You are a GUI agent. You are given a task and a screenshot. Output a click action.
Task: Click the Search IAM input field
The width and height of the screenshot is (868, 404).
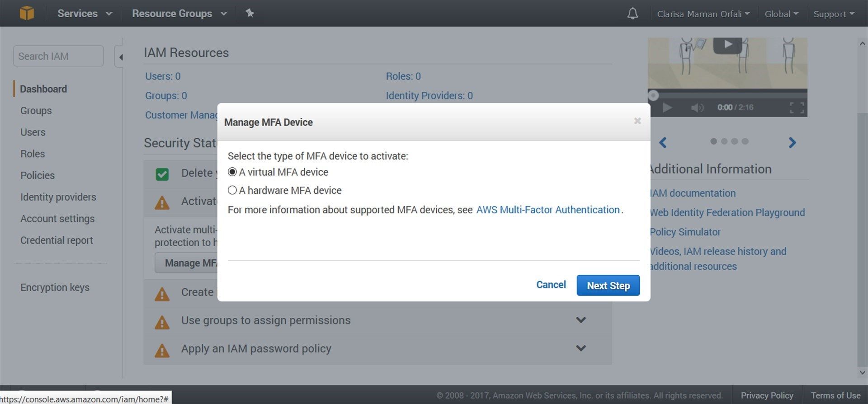pos(58,56)
